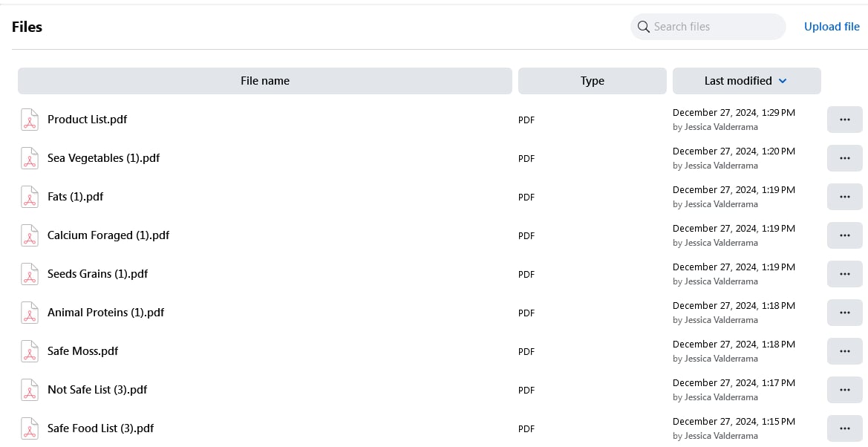
Task: Open the more options menu for Product List.pdf
Action: [x=844, y=120]
